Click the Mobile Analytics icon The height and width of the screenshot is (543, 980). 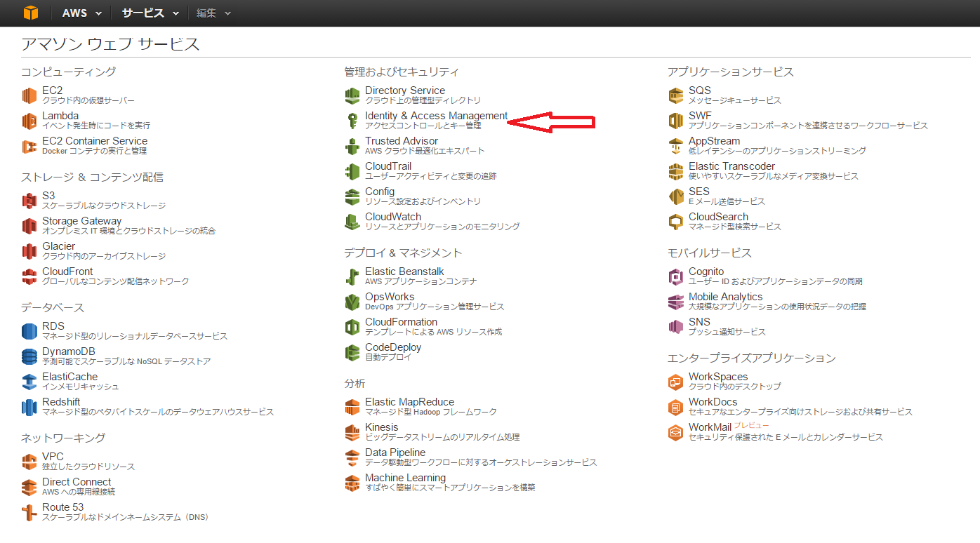pos(676,302)
